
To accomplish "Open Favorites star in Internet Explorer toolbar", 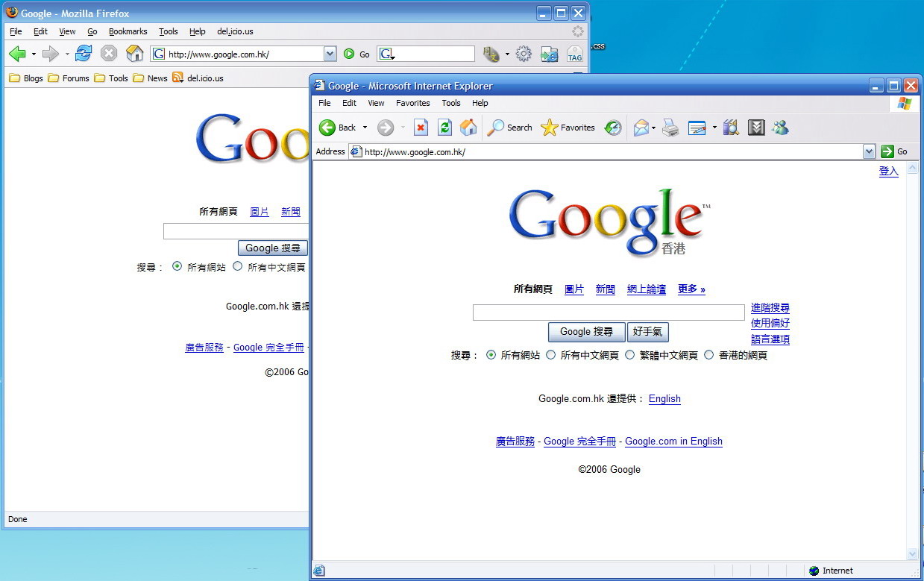I will pyautogui.click(x=550, y=128).
